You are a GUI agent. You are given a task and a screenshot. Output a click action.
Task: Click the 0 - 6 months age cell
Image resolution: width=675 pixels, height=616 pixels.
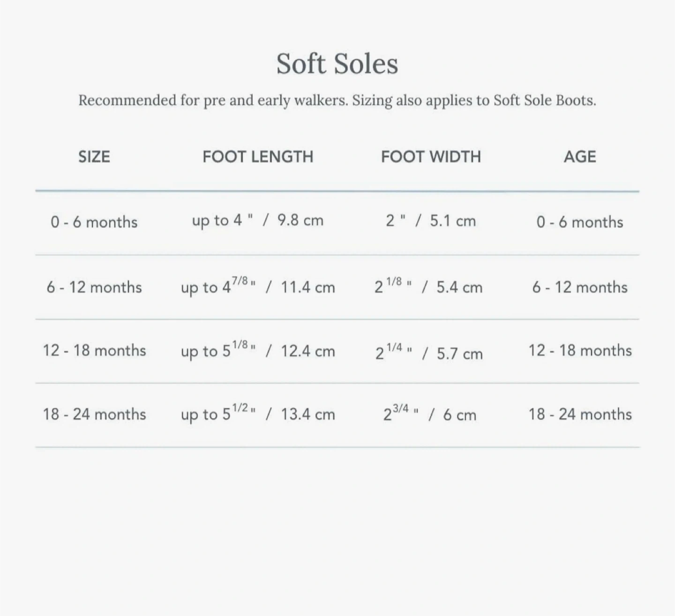pyautogui.click(x=580, y=222)
